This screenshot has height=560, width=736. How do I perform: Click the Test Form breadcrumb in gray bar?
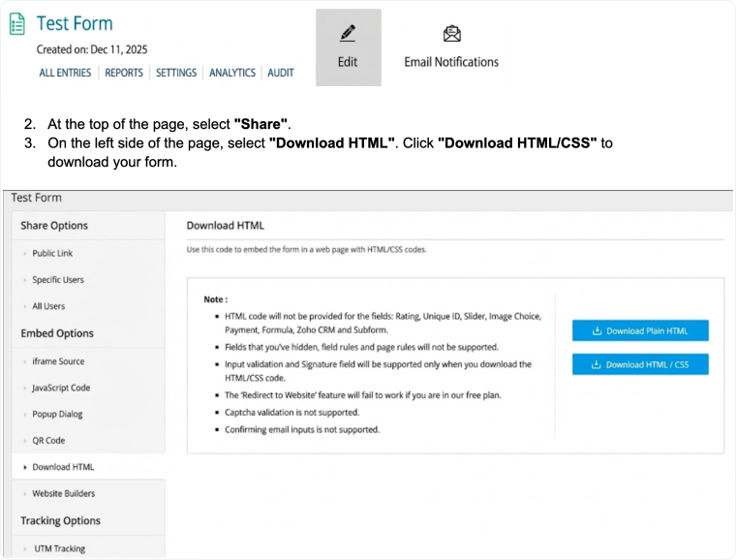pos(36,198)
